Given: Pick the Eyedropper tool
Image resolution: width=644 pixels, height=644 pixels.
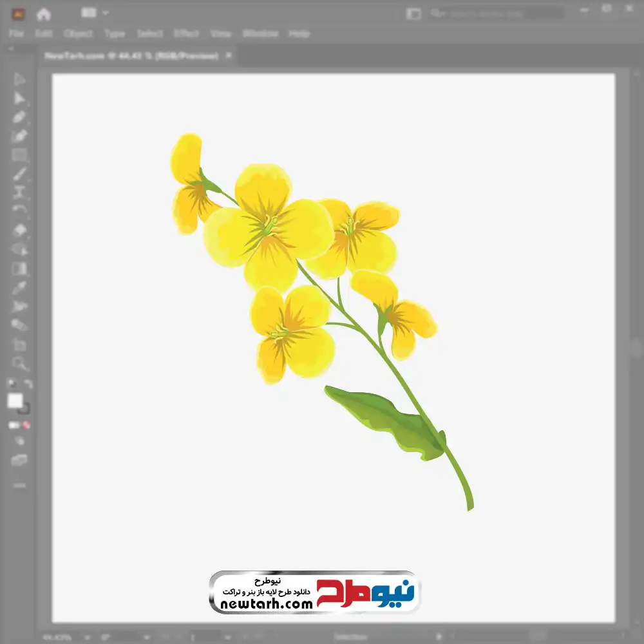Looking at the screenshot, I should pyautogui.click(x=19, y=287).
